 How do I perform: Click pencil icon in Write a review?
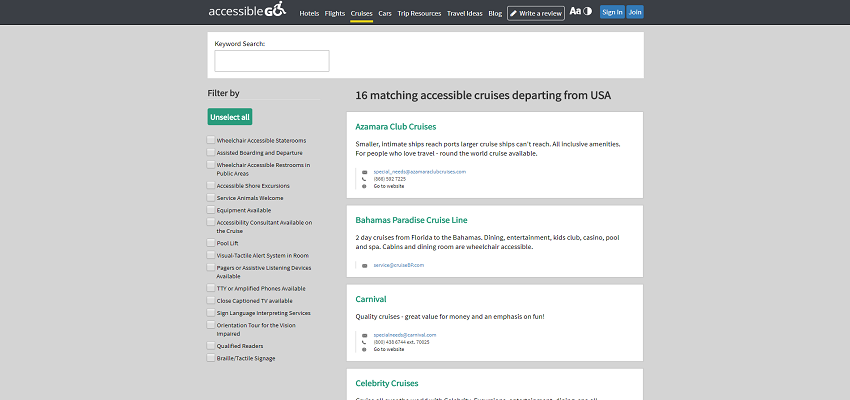pos(513,14)
